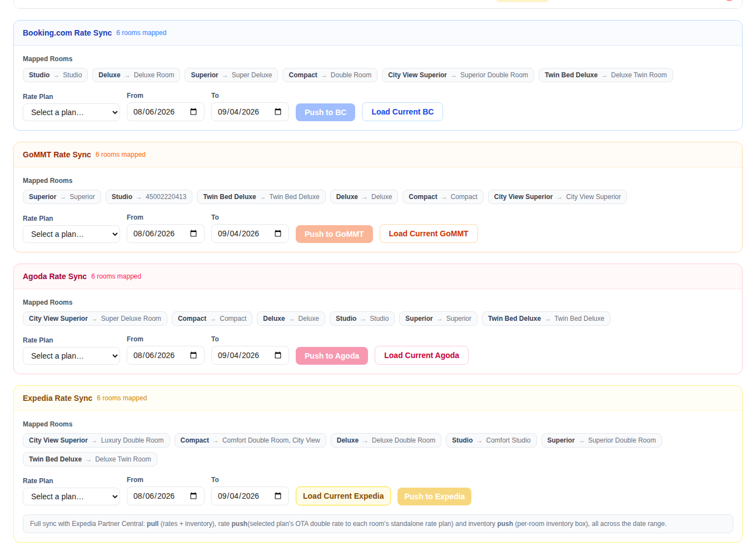Expand Expedia Rate Plan dropdown
Screen dimensions: 756x556
click(71, 497)
